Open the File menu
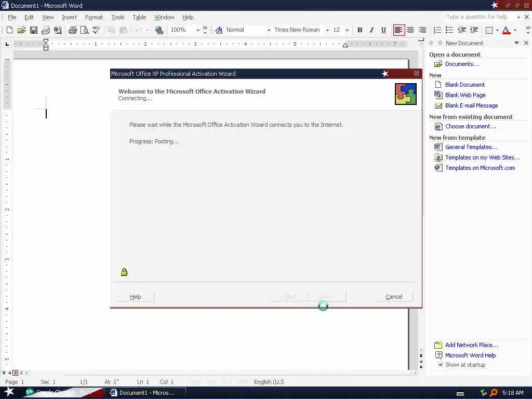This screenshot has width=532, height=399. (12, 17)
